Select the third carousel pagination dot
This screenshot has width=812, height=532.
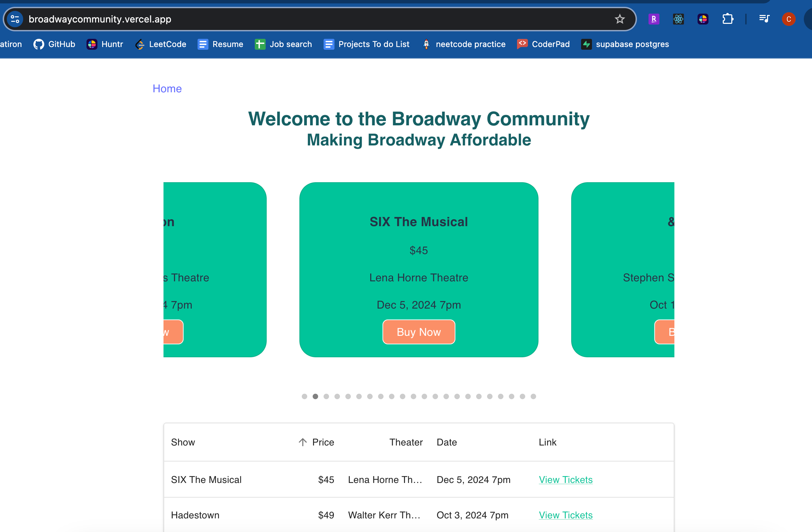point(326,396)
